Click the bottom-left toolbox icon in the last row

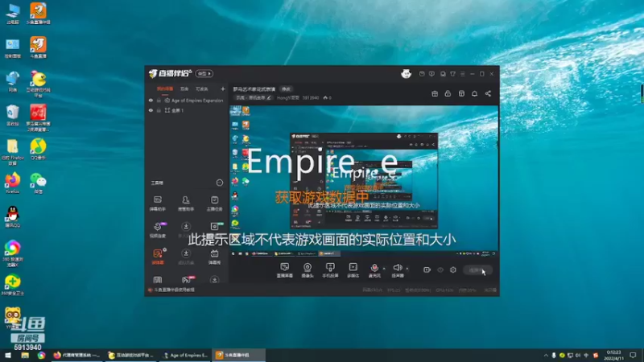coord(158,280)
